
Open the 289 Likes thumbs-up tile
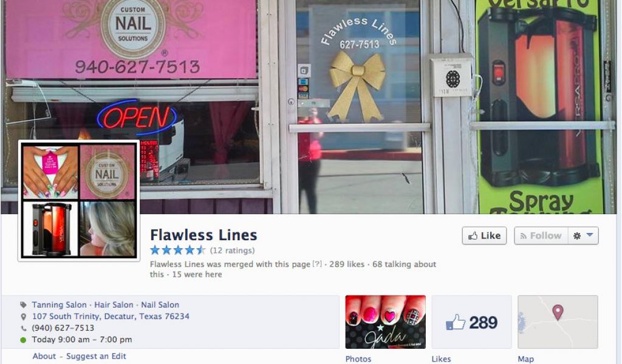[471, 322]
